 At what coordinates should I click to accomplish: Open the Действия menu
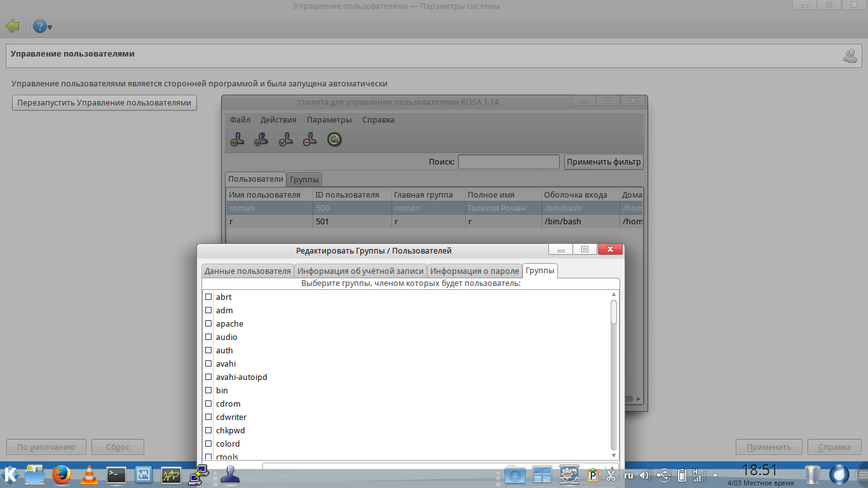278,119
